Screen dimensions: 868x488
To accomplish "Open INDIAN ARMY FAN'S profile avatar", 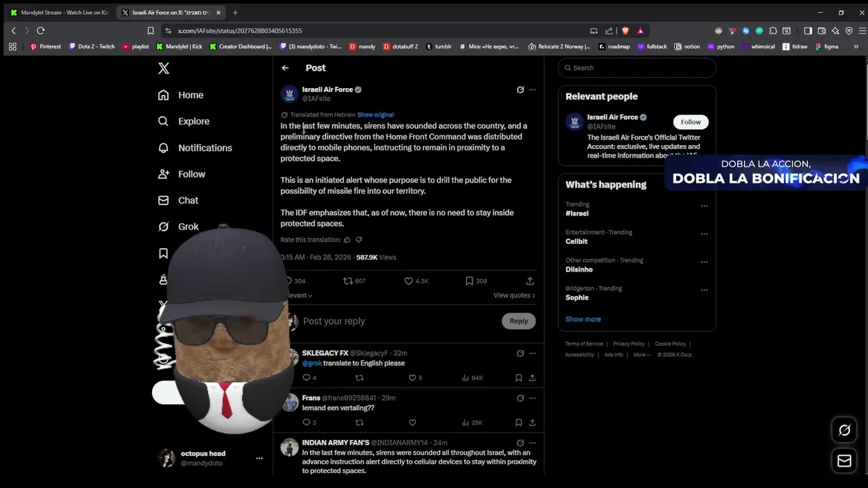I will pos(290,447).
